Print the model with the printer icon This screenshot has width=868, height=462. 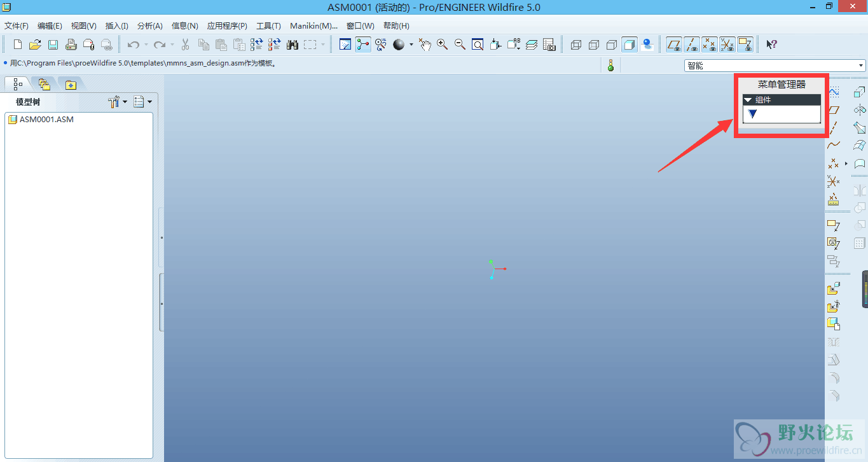click(x=71, y=45)
